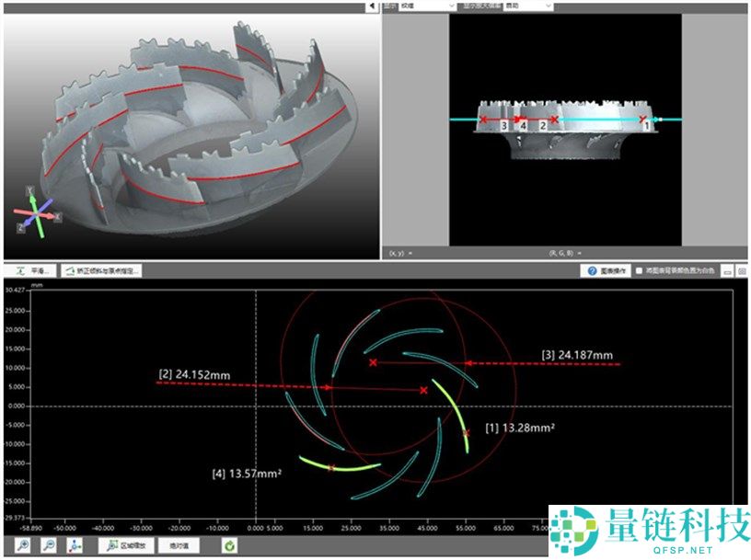
Task: Click the tilt correction and origin toolbar button
Action: coord(101,271)
